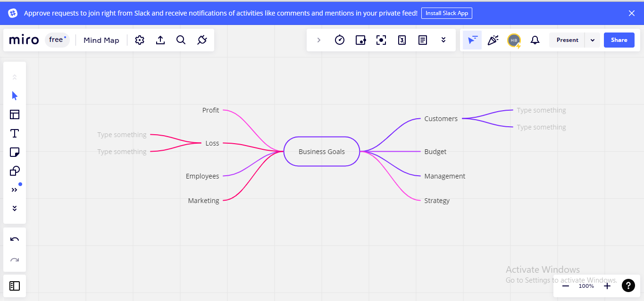Click the 100% zoom level control

(586, 286)
